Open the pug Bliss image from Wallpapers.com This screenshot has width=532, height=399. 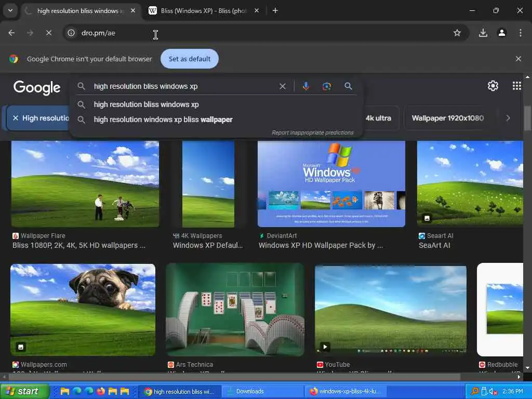pos(83,310)
